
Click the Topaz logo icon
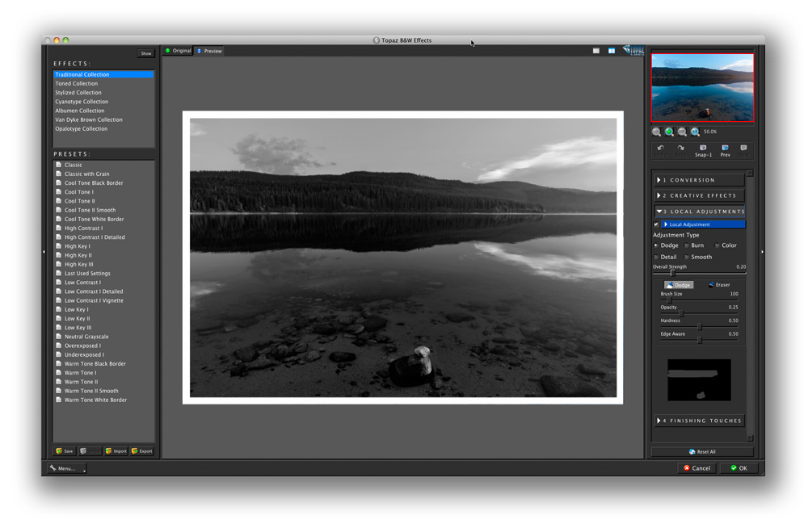coord(633,51)
